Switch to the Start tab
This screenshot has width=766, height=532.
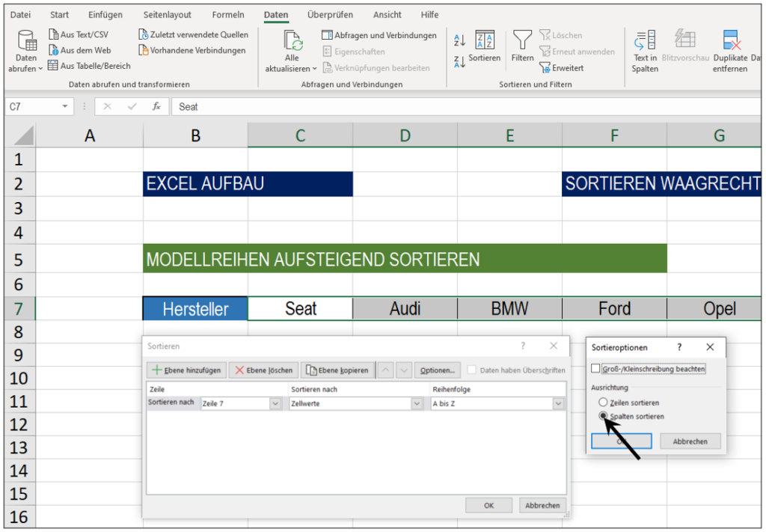coord(59,15)
